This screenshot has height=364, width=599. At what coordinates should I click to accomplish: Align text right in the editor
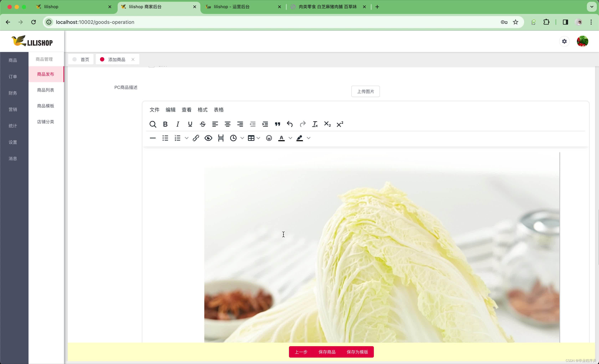click(x=240, y=124)
